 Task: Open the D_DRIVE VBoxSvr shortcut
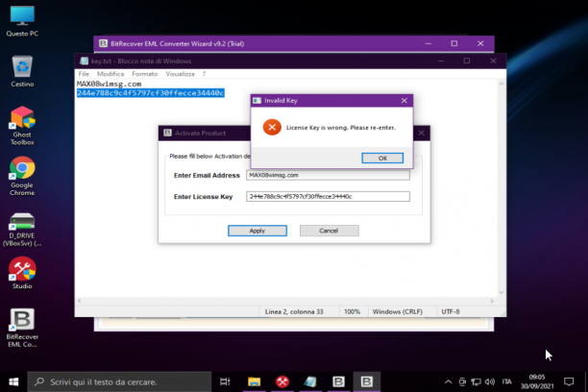click(22, 230)
